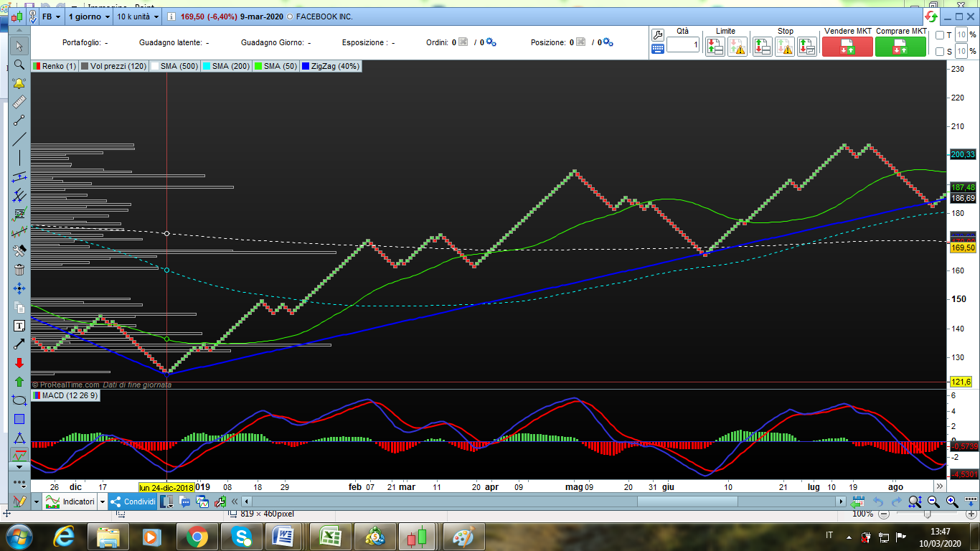
Task: Click the ZigZag (40%) blue color swatch
Action: click(306, 66)
